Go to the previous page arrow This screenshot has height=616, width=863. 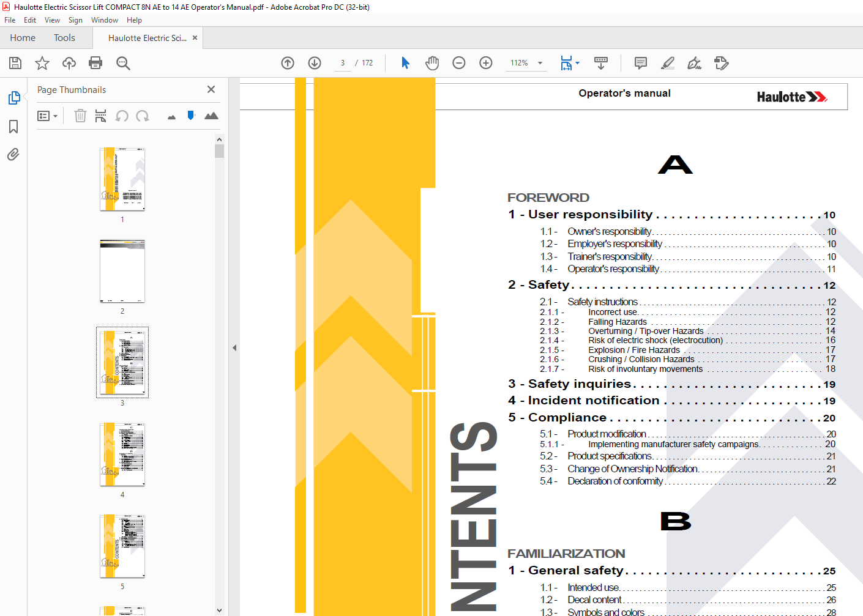pyautogui.click(x=288, y=63)
